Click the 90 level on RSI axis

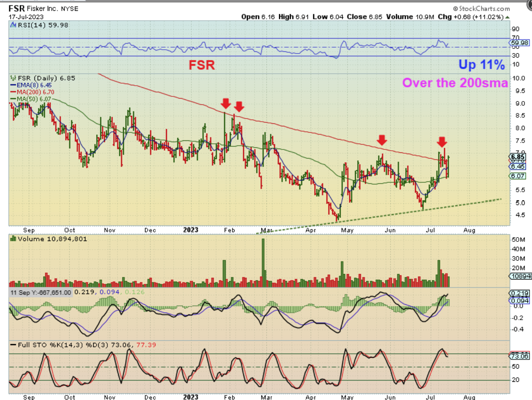pos(516,29)
